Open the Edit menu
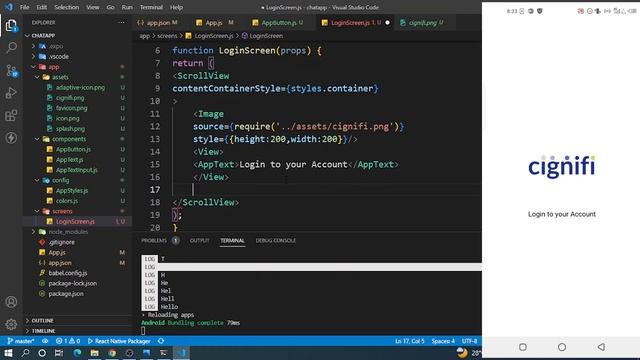Image resolution: width=640 pixels, height=360 pixels. [42, 7]
